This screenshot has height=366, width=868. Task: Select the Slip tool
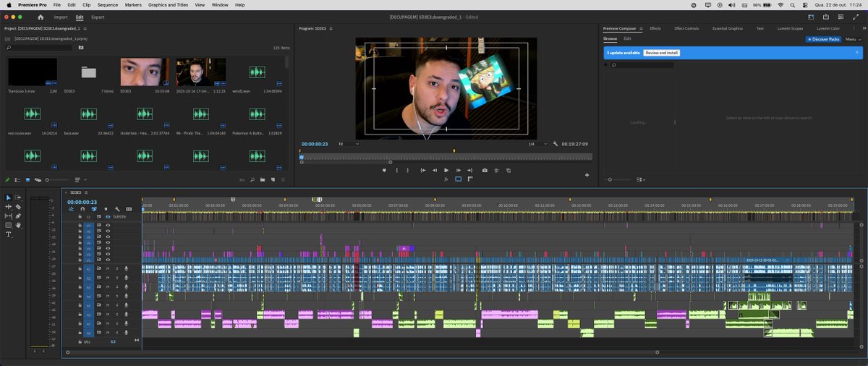(9, 216)
